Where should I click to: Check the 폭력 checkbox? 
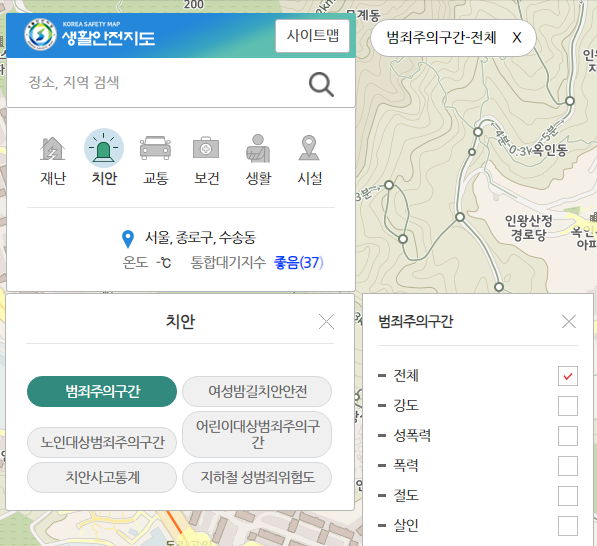568,466
